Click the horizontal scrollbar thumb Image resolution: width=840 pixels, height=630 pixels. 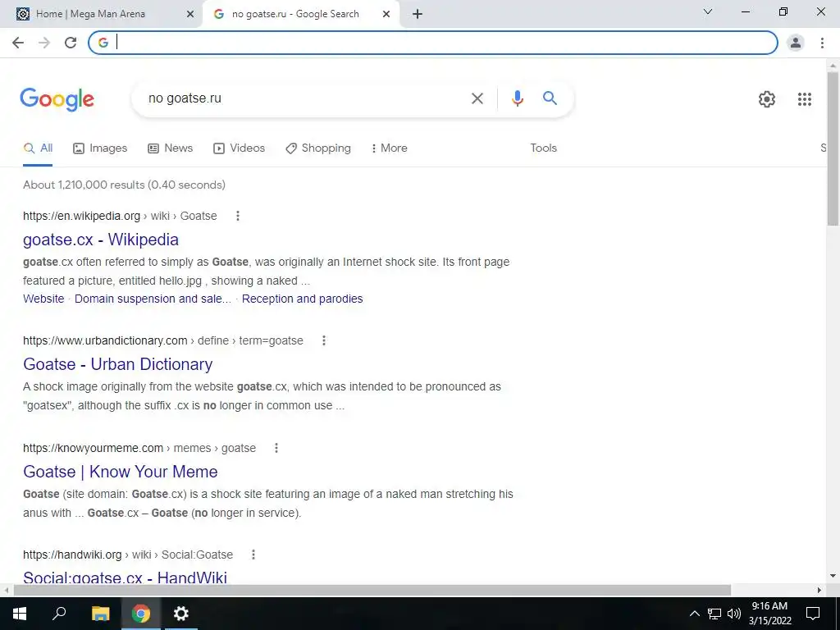[x=372, y=591]
